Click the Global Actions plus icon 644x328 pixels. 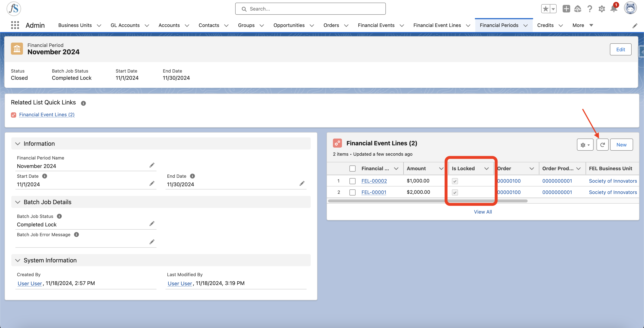tap(566, 9)
